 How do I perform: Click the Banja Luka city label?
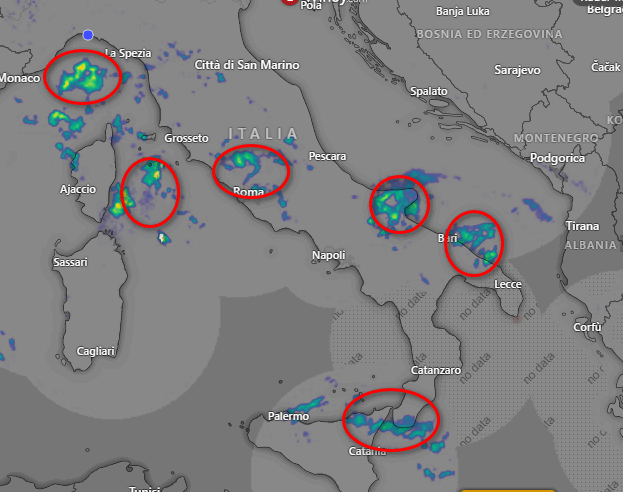pos(462,11)
